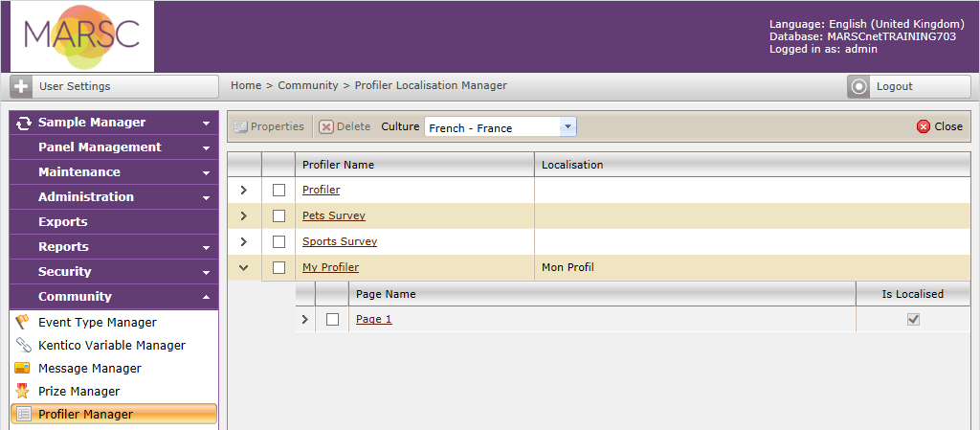
Task: Open the Maintenance menu
Action: (x=114, y=171)
